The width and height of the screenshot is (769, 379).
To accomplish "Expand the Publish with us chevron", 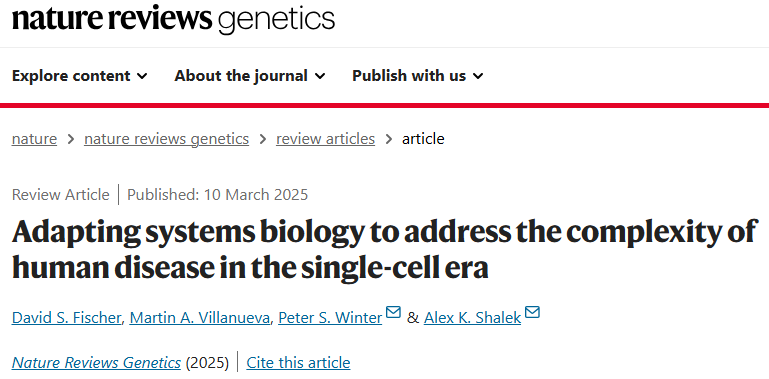I will (478, 76).
